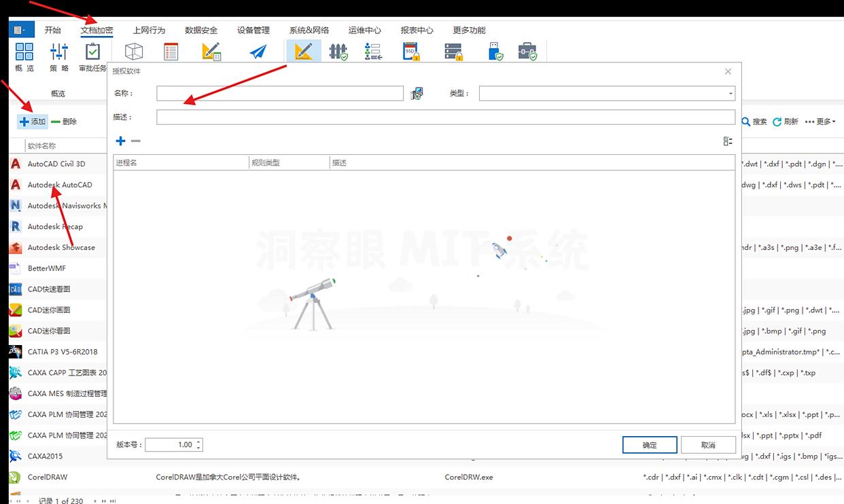This screenshot has width=844, height=504.
Task: Click the red list document ribbon icon
Action: click(x=171, y=52)
